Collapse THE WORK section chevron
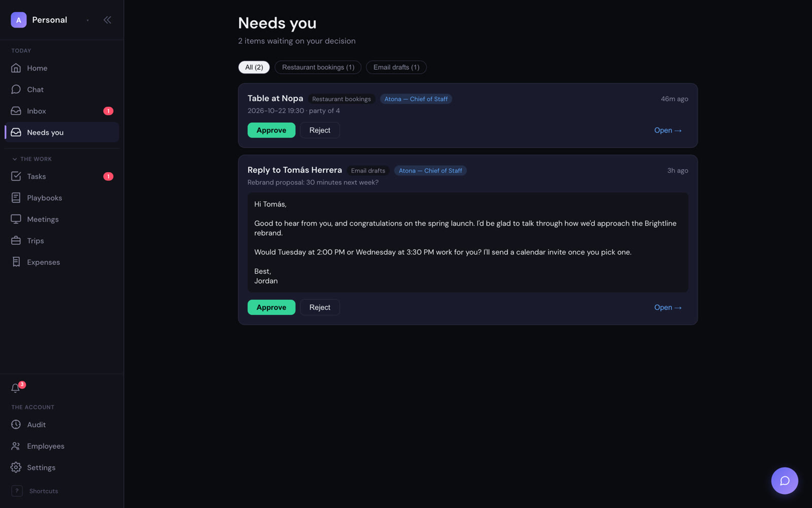This screenshot has width=812, height=508. point(15,159)
